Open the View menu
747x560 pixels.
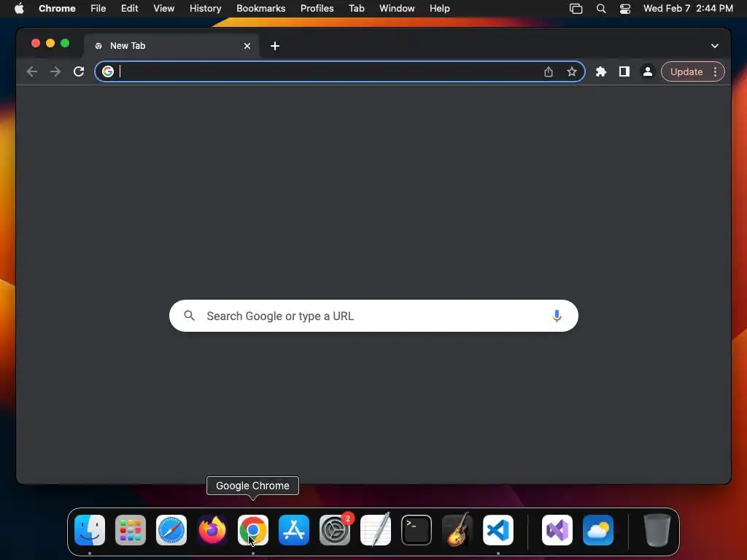(164, 8)
